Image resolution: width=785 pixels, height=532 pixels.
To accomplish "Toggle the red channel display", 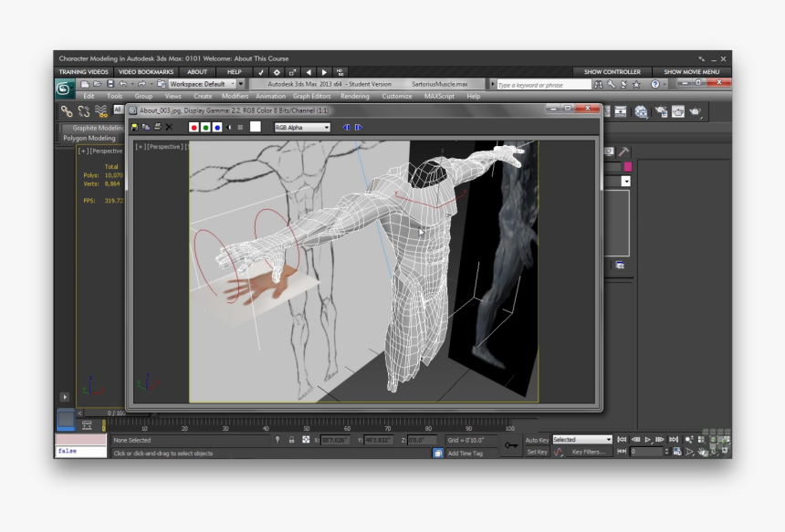I will coord(194,127).
